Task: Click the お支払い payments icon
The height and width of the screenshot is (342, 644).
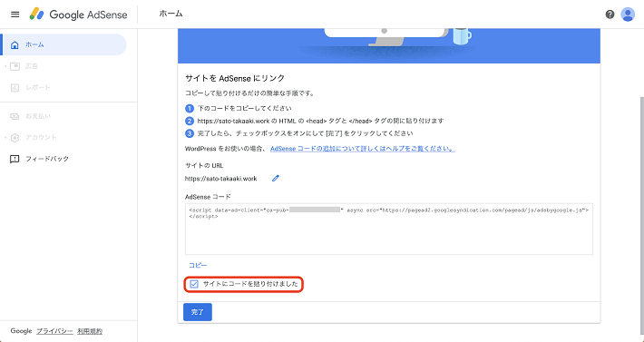Action: [x=15, y=116]
